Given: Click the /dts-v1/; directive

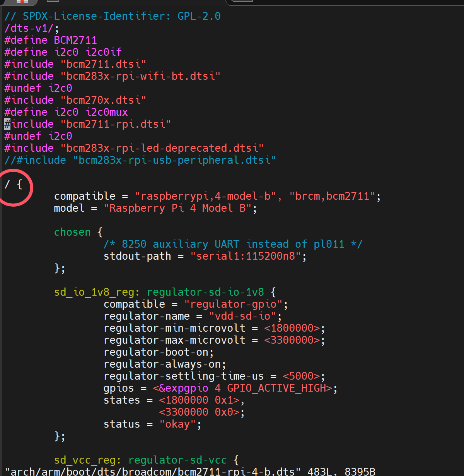Looking at the screenshot, I should [32, 28].
